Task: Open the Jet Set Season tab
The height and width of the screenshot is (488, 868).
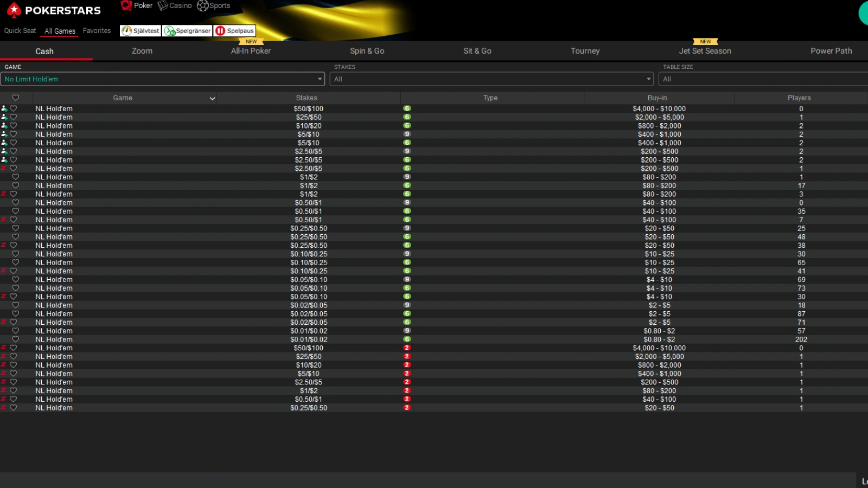Action: [x=705, y=51]
